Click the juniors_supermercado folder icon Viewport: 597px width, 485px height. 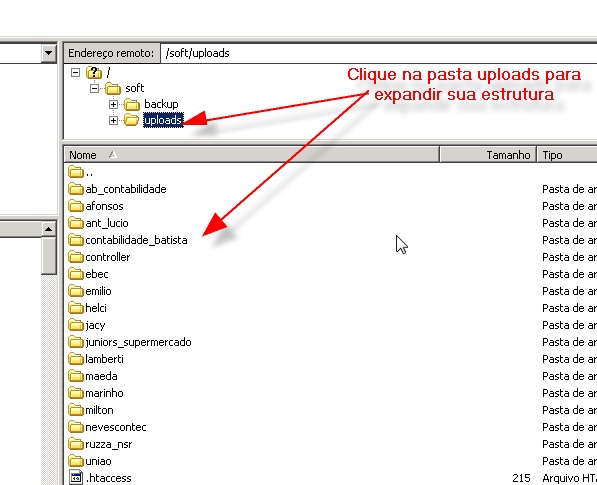point(76,342)
